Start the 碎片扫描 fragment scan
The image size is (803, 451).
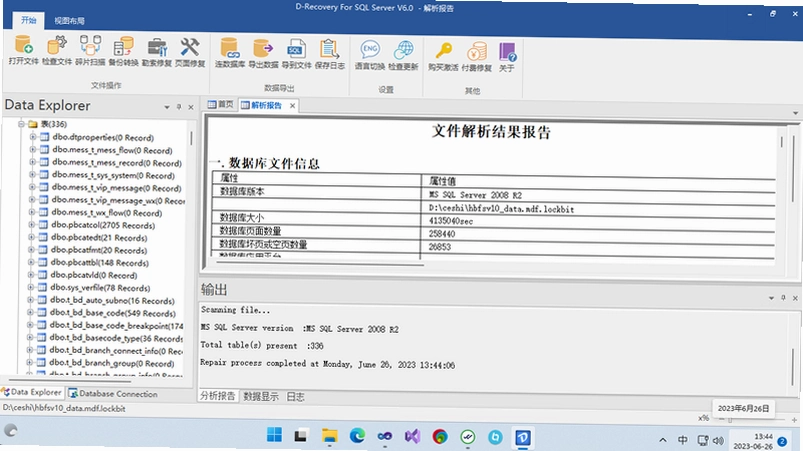tap(90, 50)
